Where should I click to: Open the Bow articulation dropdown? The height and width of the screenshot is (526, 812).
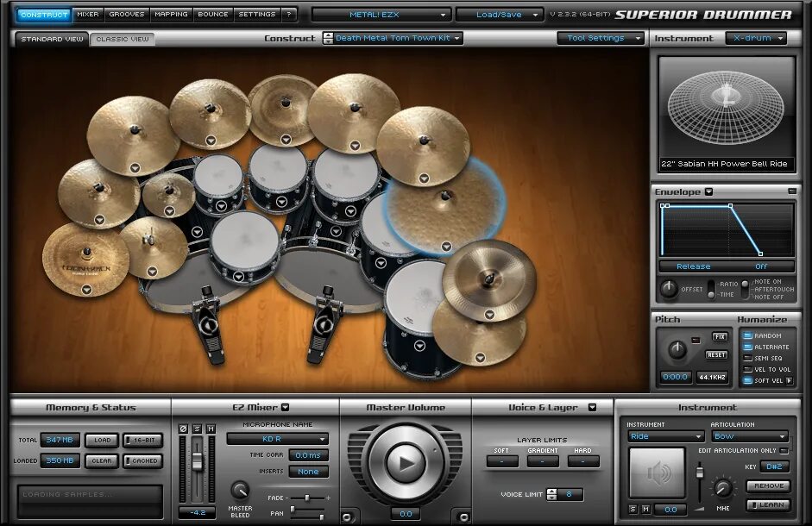point(751,436)
